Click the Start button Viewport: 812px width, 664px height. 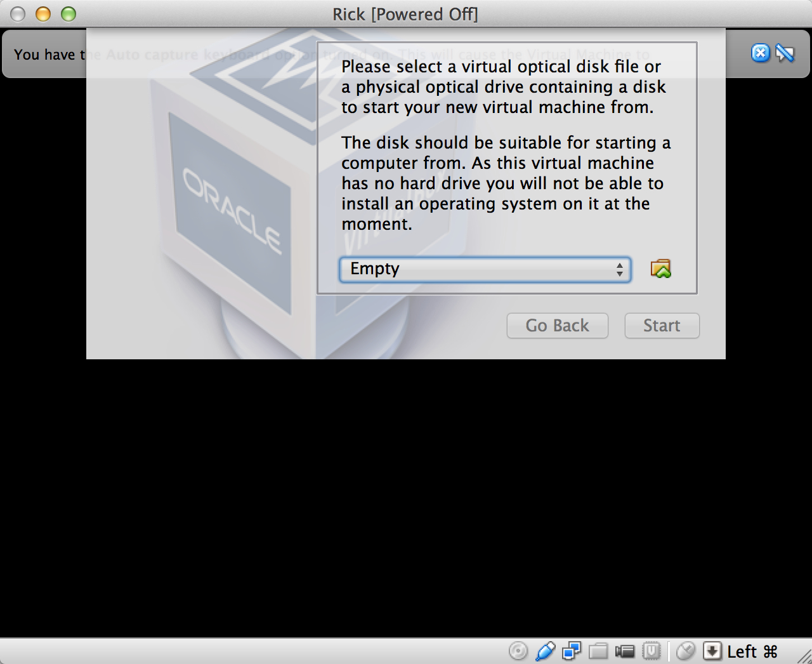click(662, 326)
